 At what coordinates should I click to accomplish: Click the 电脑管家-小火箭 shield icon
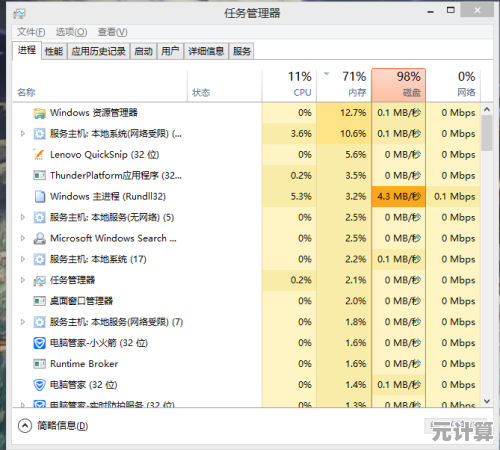[x=39, y=343]
